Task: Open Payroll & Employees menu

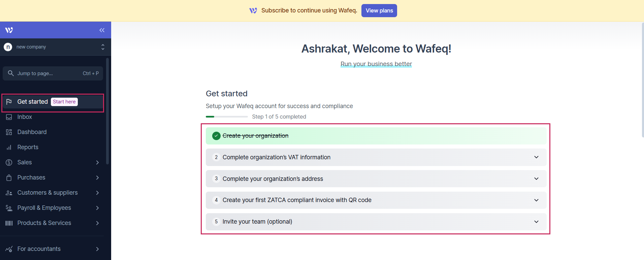Action: (97, 208)
